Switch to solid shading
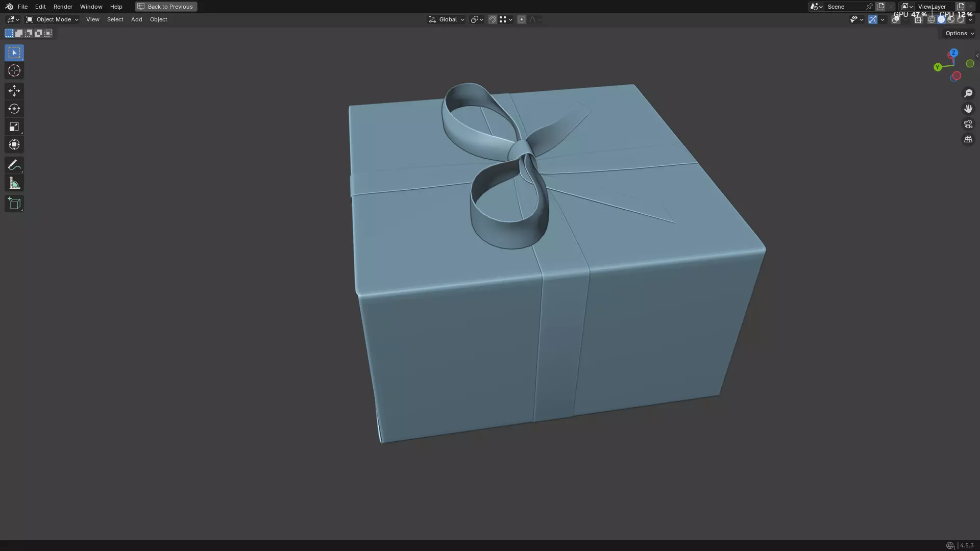The image size is (980, 551). click(941, 19)
